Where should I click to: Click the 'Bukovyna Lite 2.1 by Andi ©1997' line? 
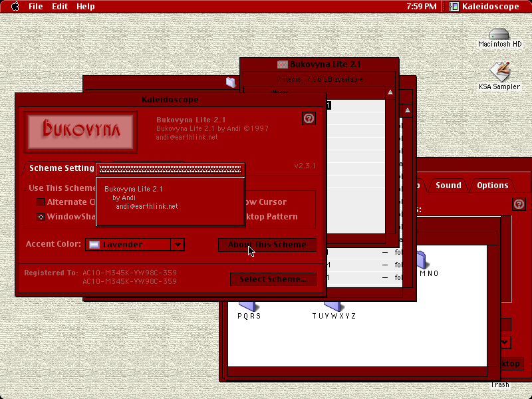tap(212, 128)
